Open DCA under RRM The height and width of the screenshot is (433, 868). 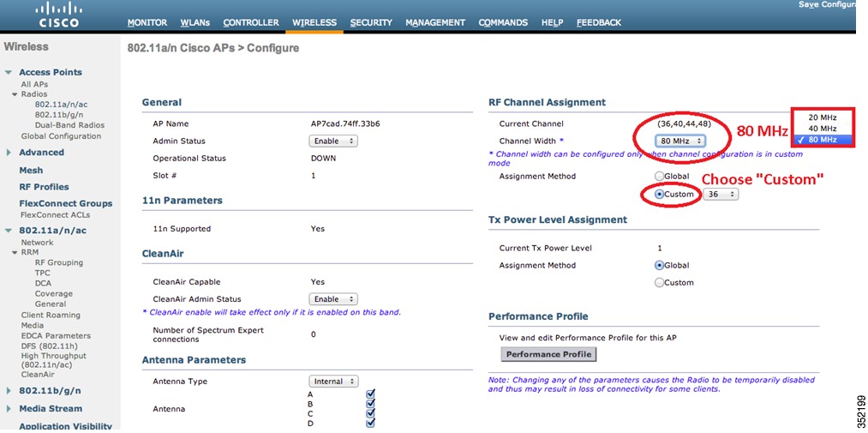(43, 283)
